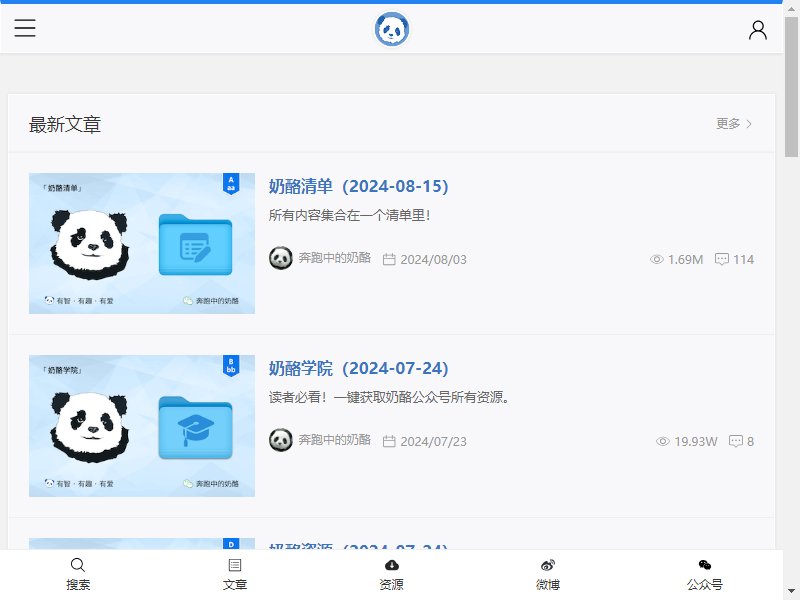Click summary 读者必看!一键获取奶酪公众号所有资源。

389,397
